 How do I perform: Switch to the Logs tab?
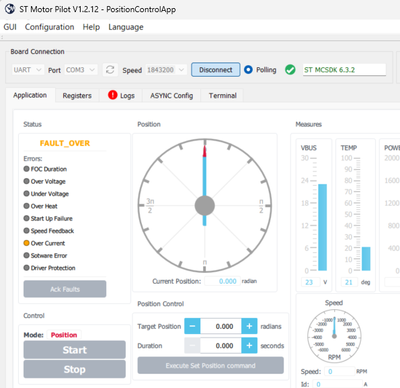coord(121,96)
